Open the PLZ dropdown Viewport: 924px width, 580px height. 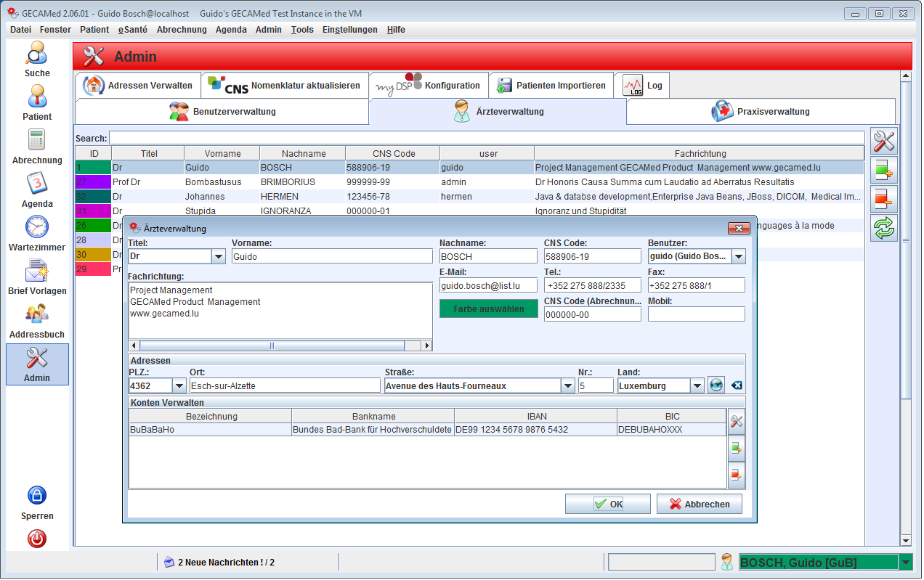click(x=179, y=386)
